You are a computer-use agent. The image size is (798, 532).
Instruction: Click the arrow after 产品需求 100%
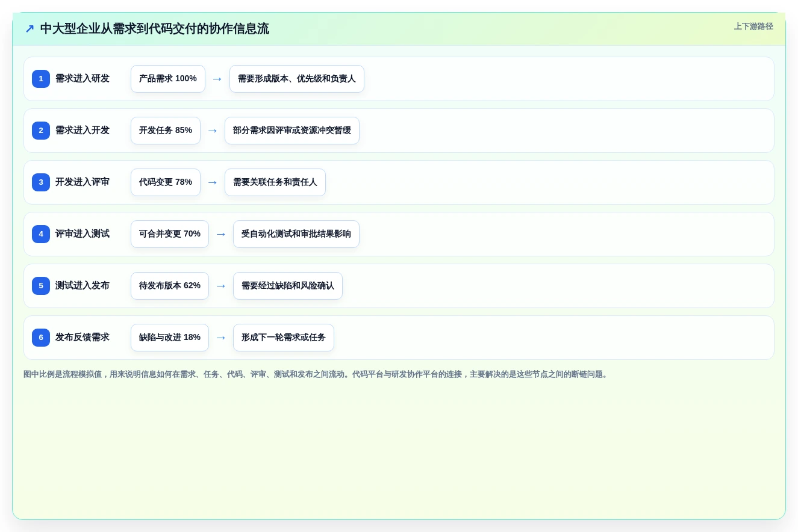coord(217,79)
